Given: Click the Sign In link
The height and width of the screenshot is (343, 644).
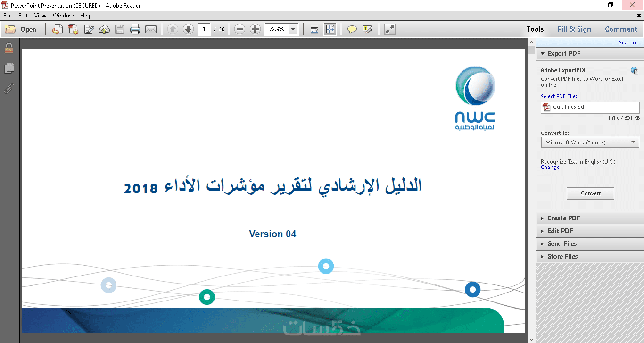Looking at the screenshot, I should point(627,42).
